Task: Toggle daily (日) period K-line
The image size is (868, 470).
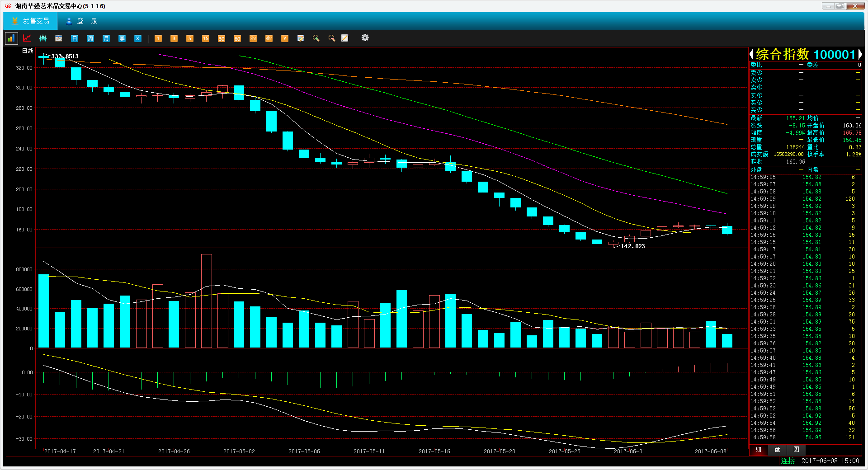Action: point(75,38)
